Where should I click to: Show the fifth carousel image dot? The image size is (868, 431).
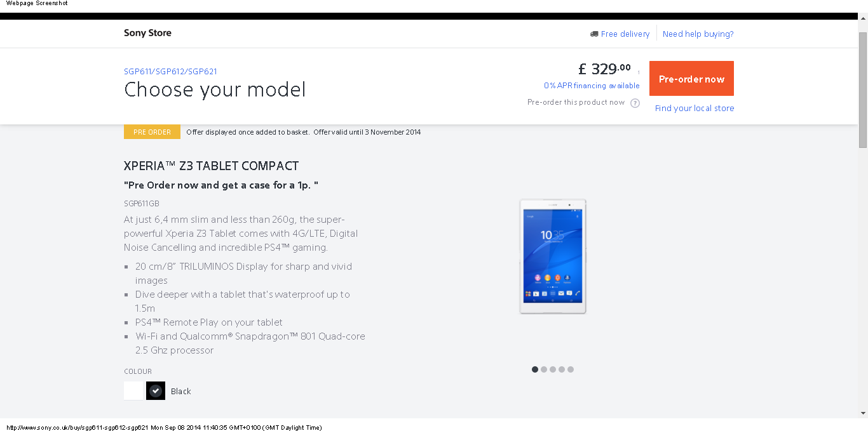(571, 369)
